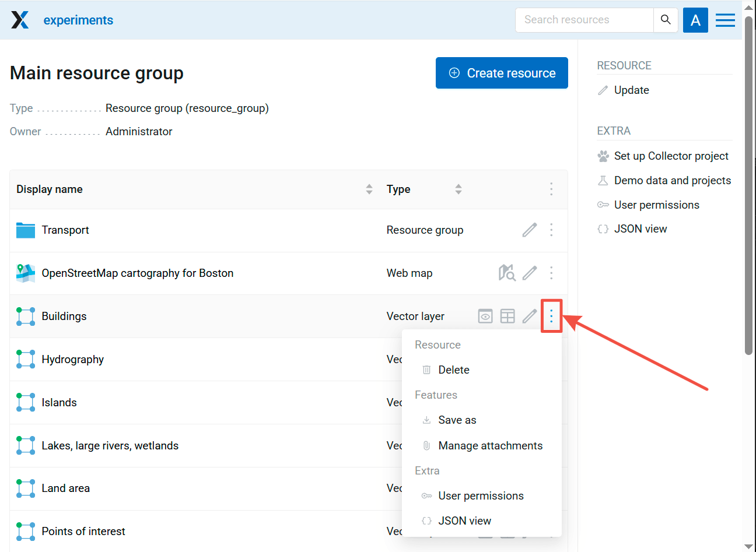Open web map preview for OpenStreetMap cartography
This screenshot has width=756, height=552.
(x=507, y=273)
